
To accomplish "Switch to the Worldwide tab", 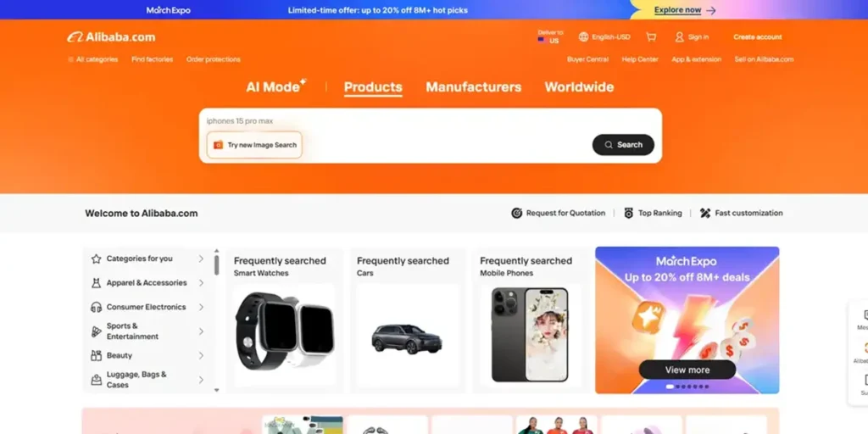I will pyautogui.click(x=579, y=87).
